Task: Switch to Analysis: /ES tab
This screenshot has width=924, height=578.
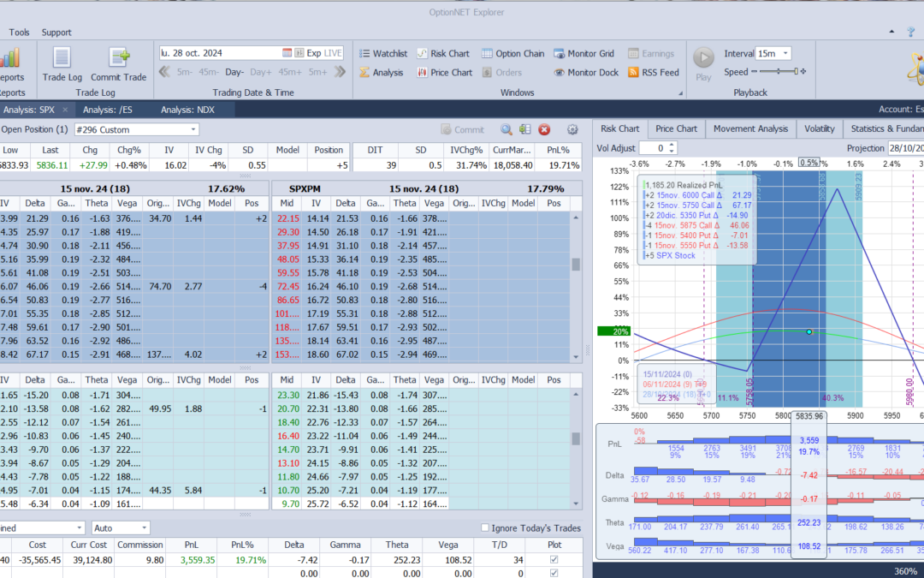Action: [x=108, y=110]
